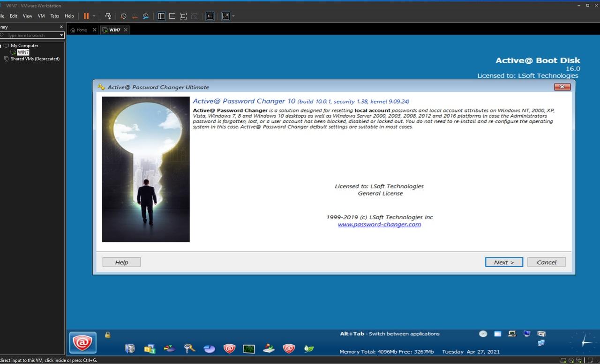Open the Tabs menu
The height and width of the screenshot is (364, 600).
tap(55, 16)
